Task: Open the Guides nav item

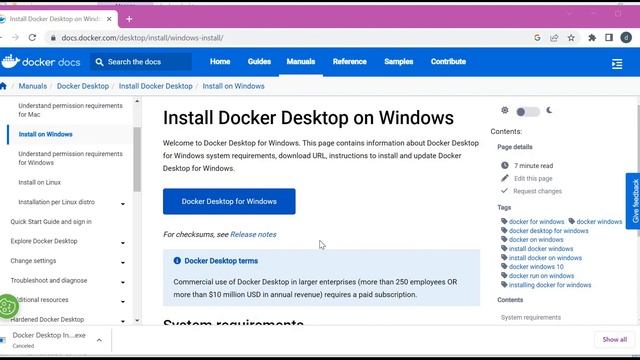Action: (x=259, y=62)
